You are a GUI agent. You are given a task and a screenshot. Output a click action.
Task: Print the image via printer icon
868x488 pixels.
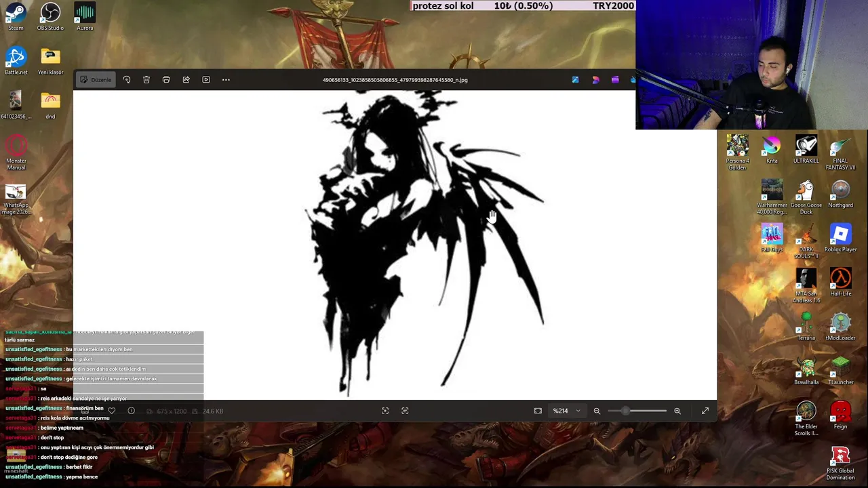pos(166,80)
